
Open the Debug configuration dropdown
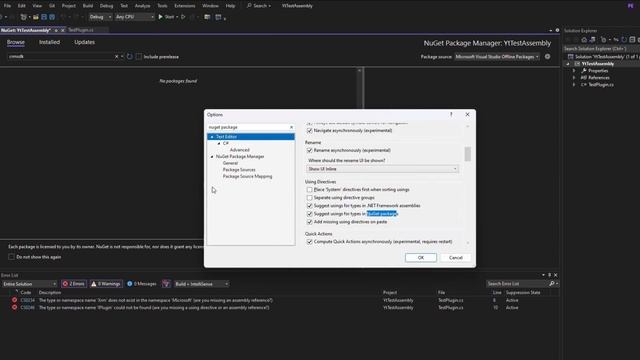click(100, 17)
